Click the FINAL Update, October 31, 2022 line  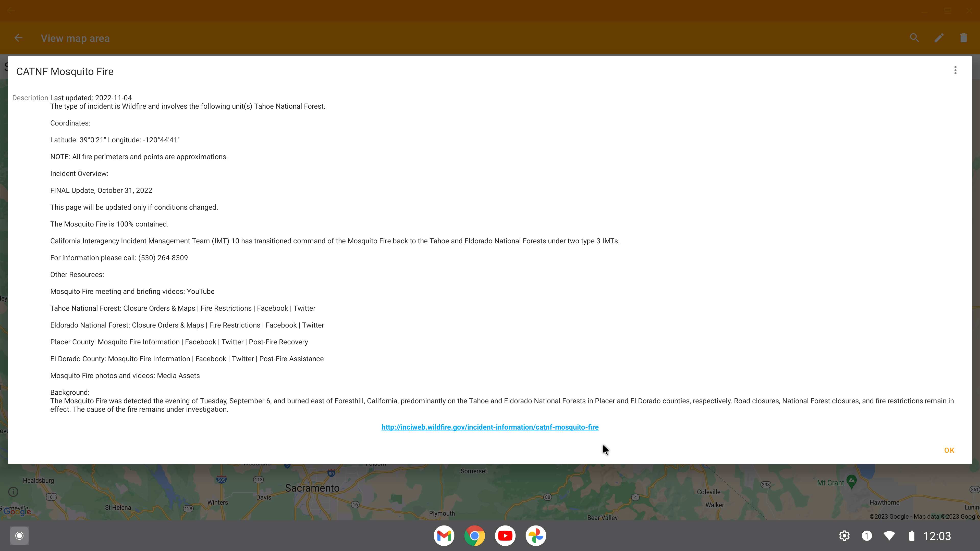click(x=101, y=191)
